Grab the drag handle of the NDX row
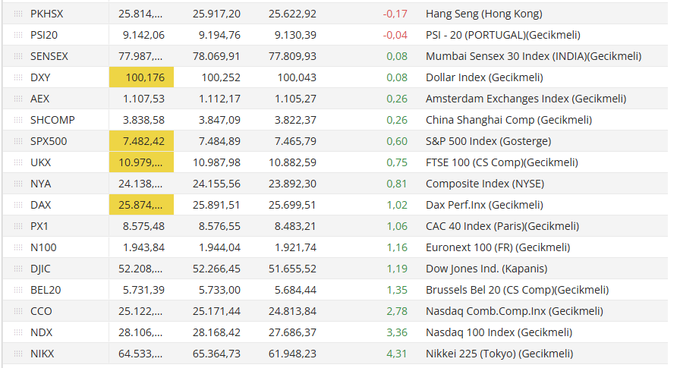Viewport: 680px width, 368px height. point(18,332)
